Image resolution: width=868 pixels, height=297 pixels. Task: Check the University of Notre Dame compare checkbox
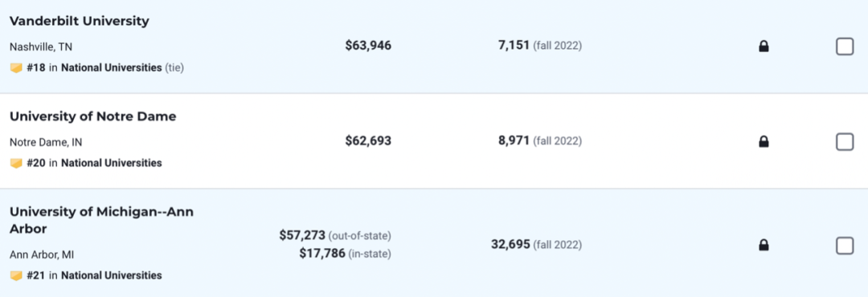tap(845, 142)
